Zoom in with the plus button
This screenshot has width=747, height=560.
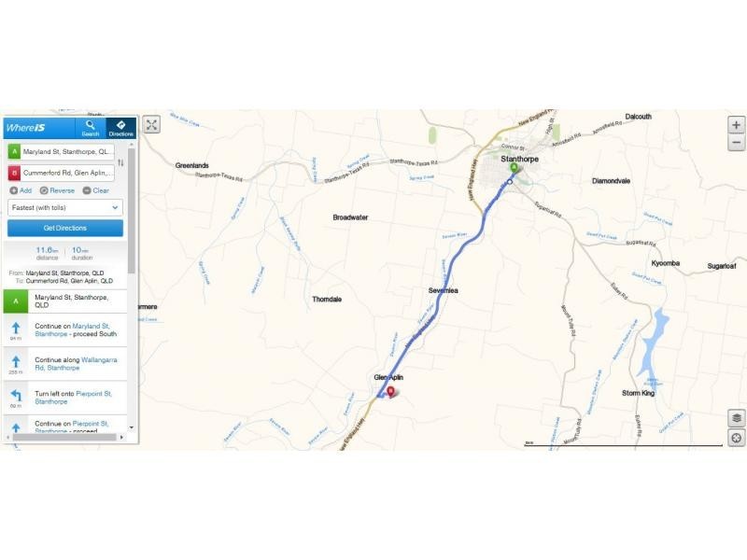[x=736, y=125]
